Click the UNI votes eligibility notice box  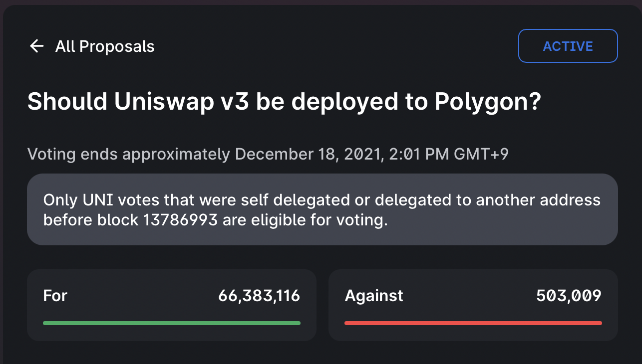tap(322, 209)
